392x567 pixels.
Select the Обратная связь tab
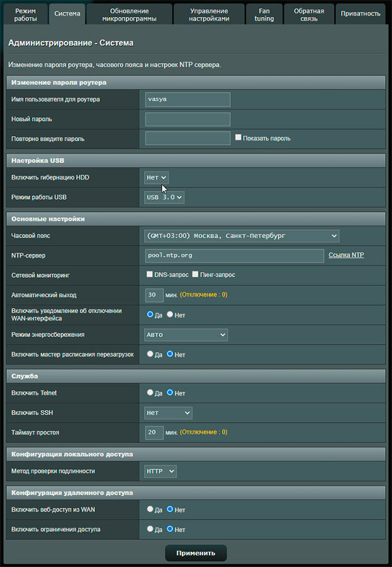pos(309,14)
